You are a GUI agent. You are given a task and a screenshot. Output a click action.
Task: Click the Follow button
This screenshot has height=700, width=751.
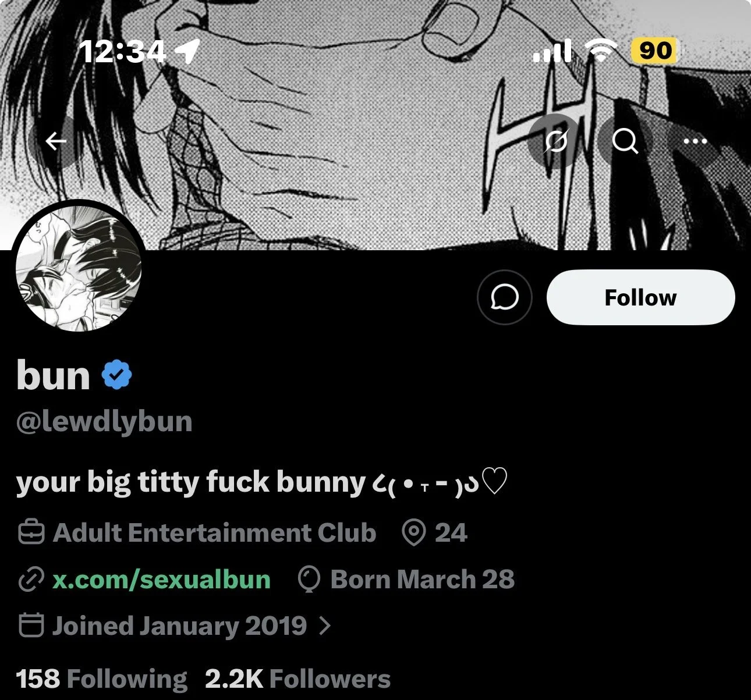tap(640, 297)
